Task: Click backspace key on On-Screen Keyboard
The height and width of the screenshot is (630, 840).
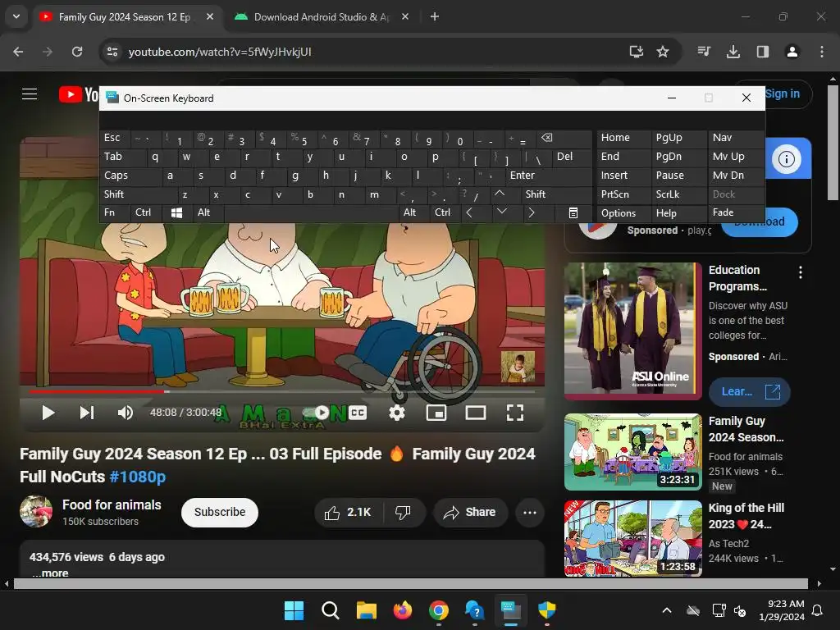Action: pyautogui.click(x=564, y=138)
